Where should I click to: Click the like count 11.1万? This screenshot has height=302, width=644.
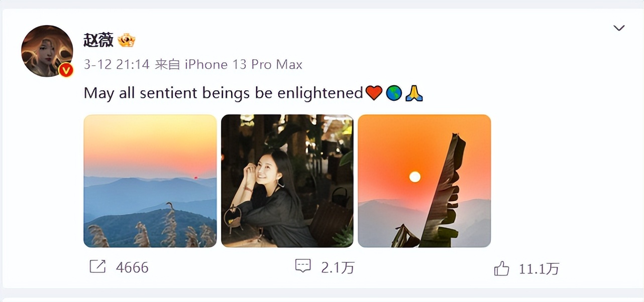(539, 269)
